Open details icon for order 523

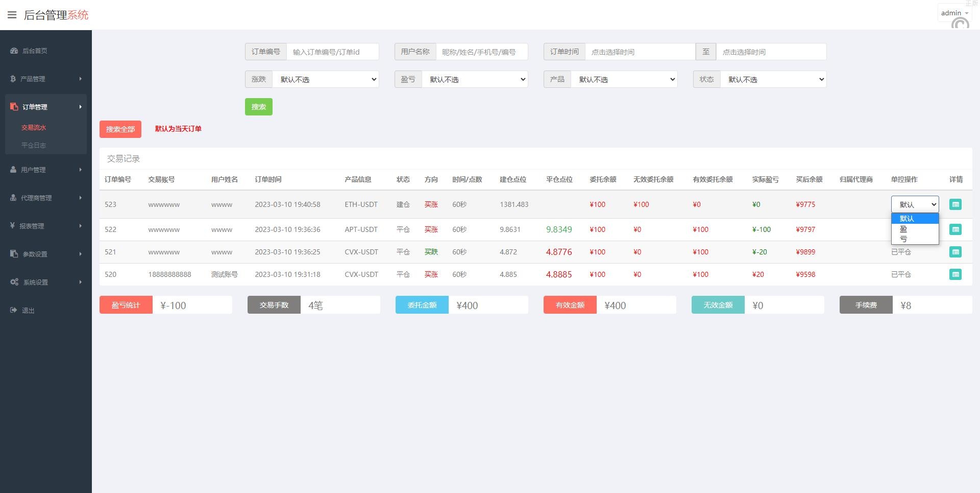coord(955,204)
